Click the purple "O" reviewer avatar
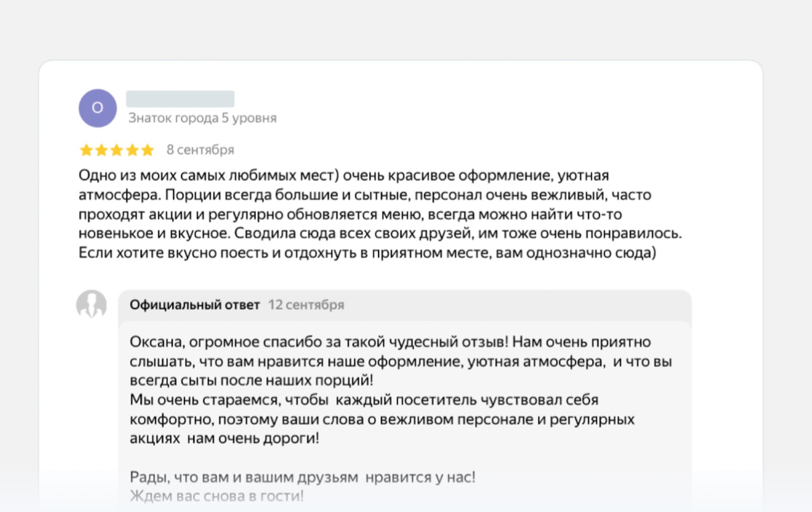This screenshot has width=812, height=512. point(98,108)
